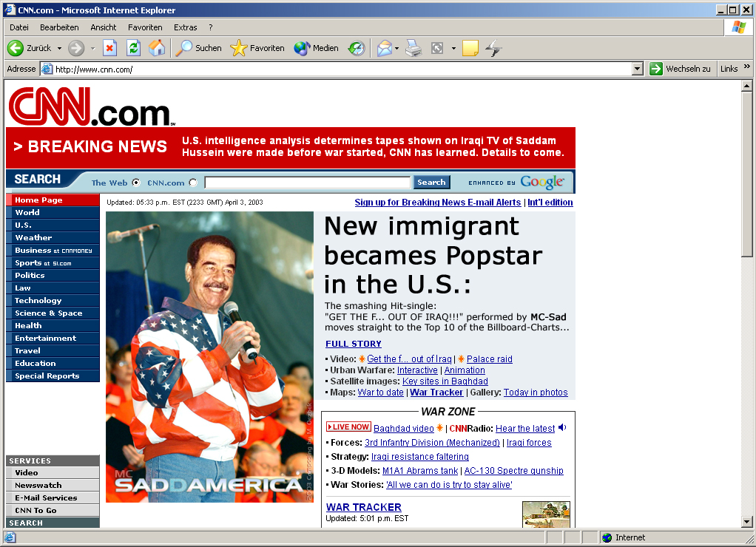
Task: Open the Iraqi forces link
Action: coord(529,443)
